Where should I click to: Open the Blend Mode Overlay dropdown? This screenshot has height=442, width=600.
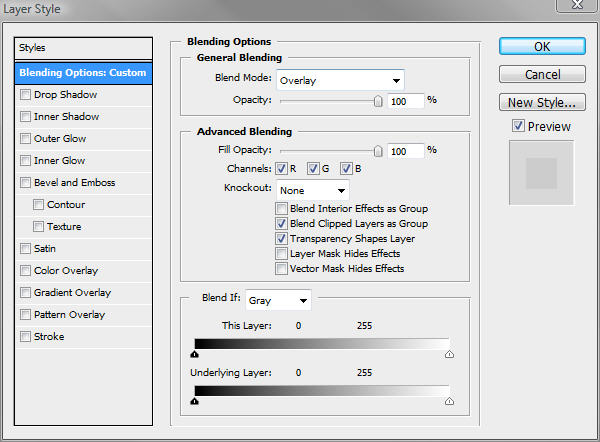[340, 80]
